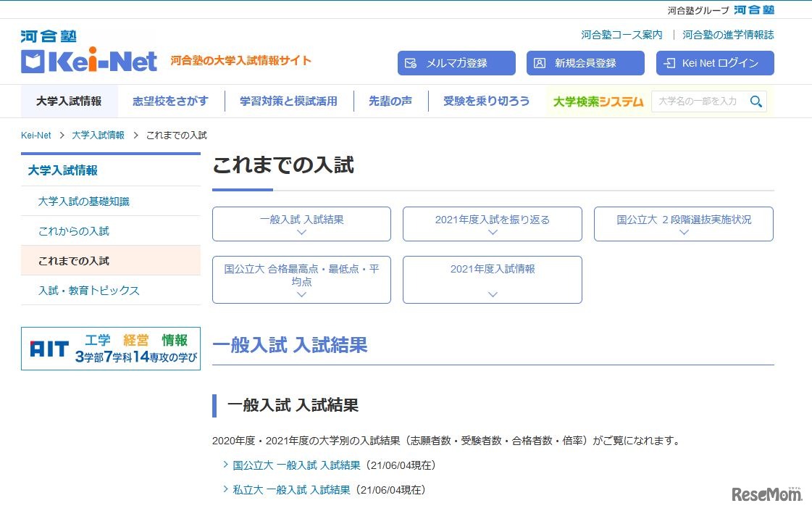Click the AIT university banner
812x511 pixels.
110,349
